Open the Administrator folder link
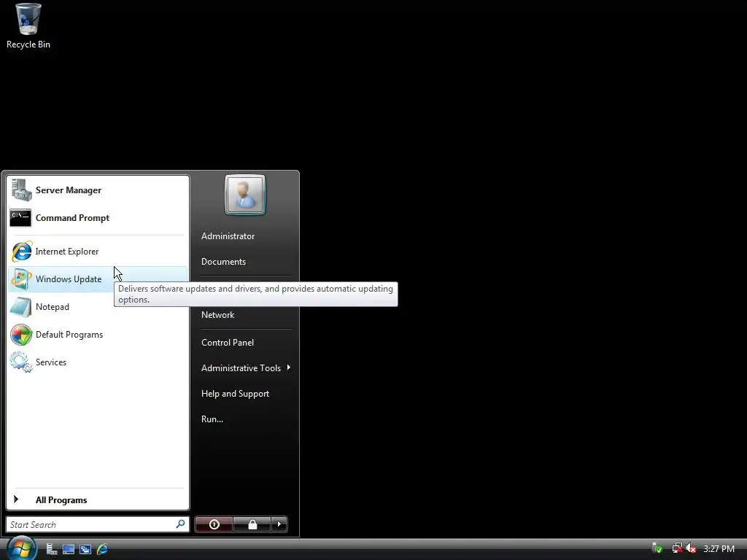 pos(245,236)
